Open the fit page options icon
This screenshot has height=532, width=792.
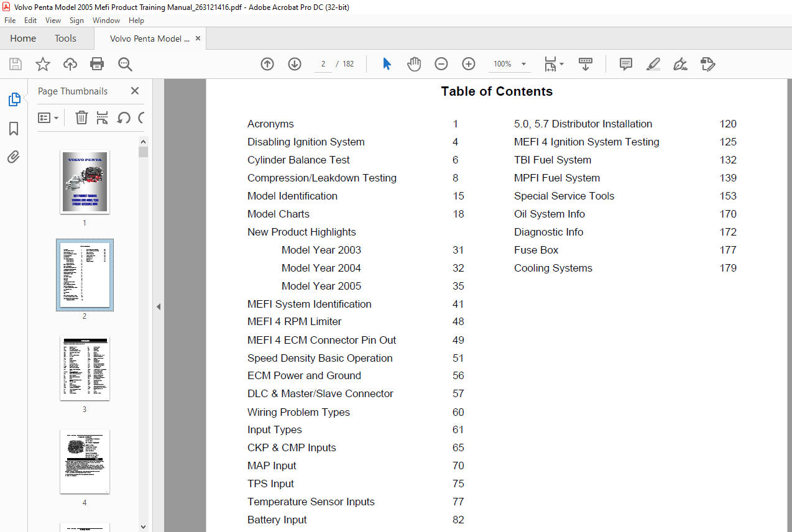tap(550, 64)
